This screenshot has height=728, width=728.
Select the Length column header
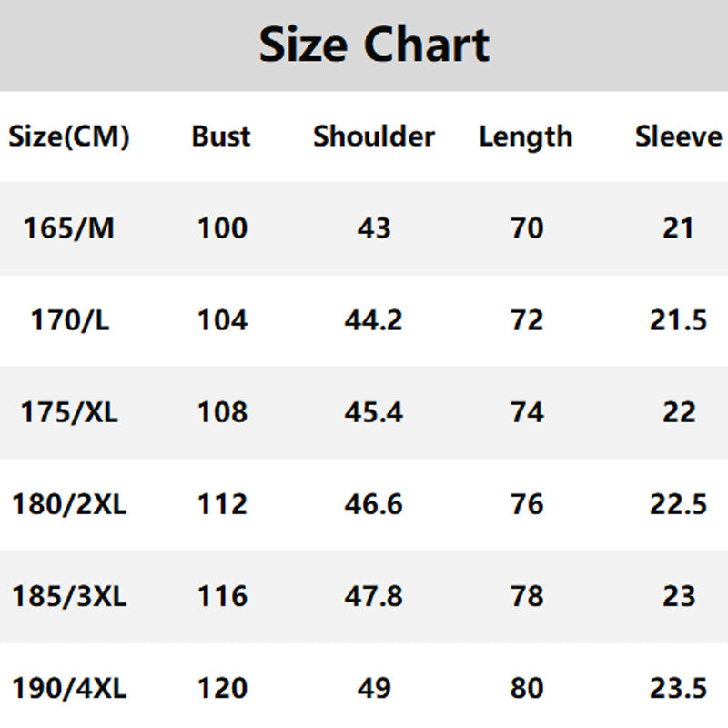526,137
